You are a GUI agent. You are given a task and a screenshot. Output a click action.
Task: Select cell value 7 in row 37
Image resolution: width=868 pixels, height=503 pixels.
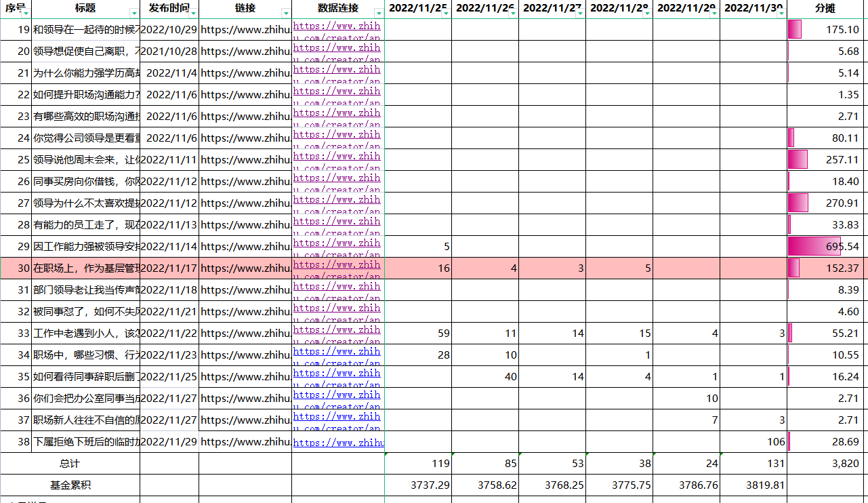686,420
